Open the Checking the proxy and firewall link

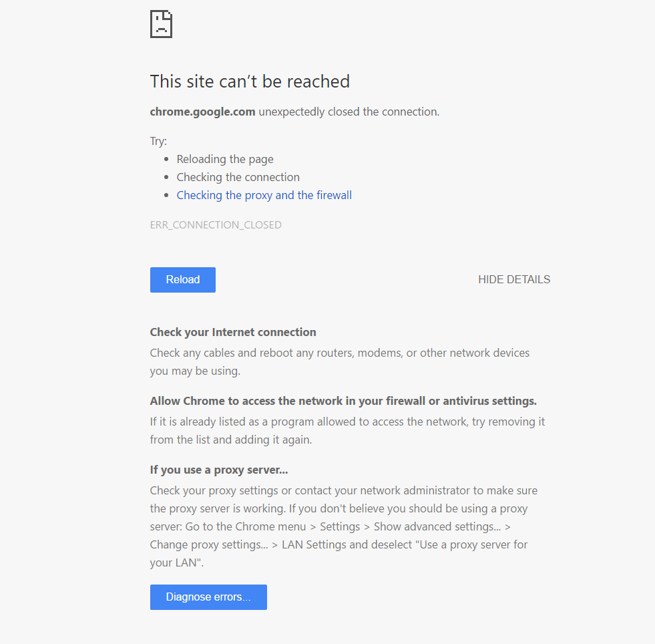pos(264,195)
